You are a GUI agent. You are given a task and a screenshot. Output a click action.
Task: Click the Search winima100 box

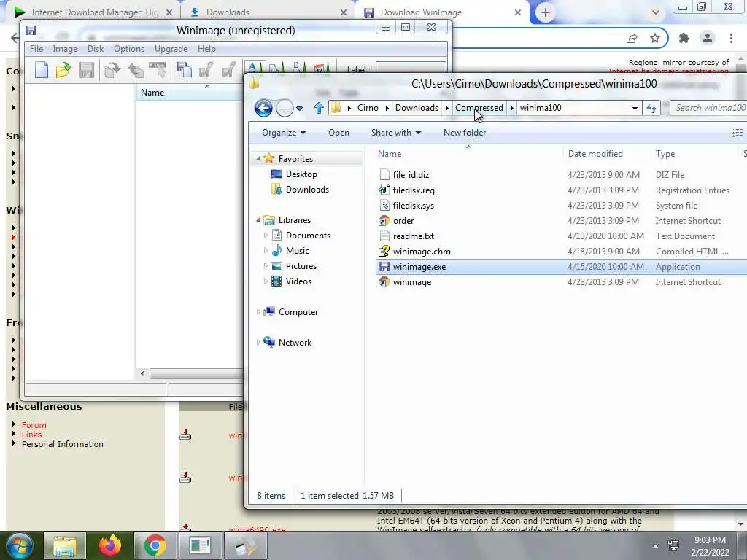tap(708, 108)
